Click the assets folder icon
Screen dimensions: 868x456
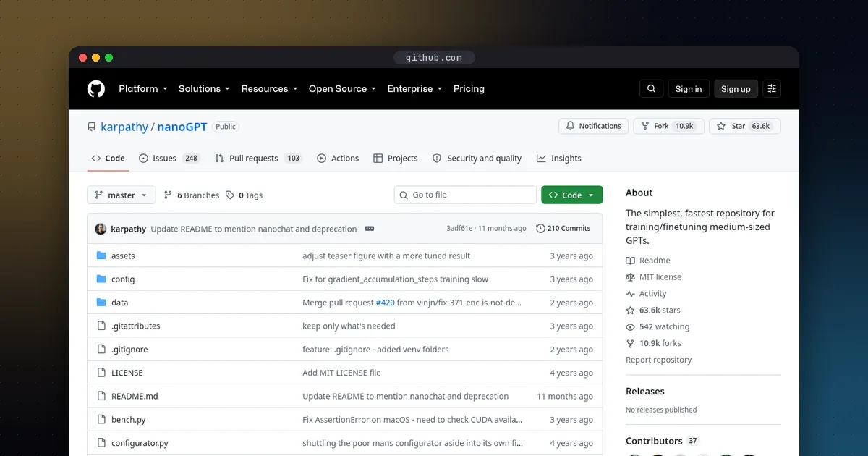[x=101, y=256]
